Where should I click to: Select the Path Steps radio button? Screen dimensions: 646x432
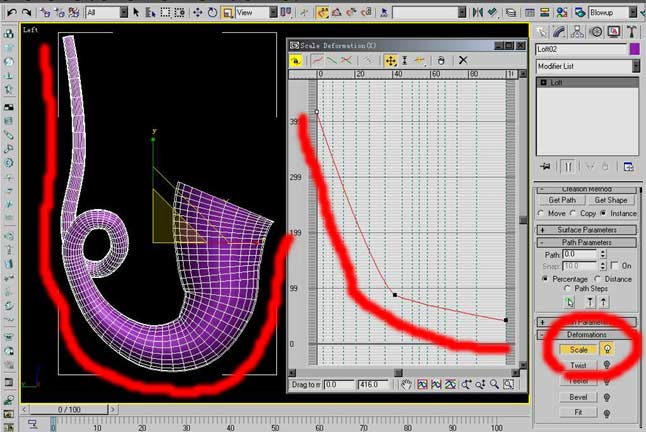point(568,289)
